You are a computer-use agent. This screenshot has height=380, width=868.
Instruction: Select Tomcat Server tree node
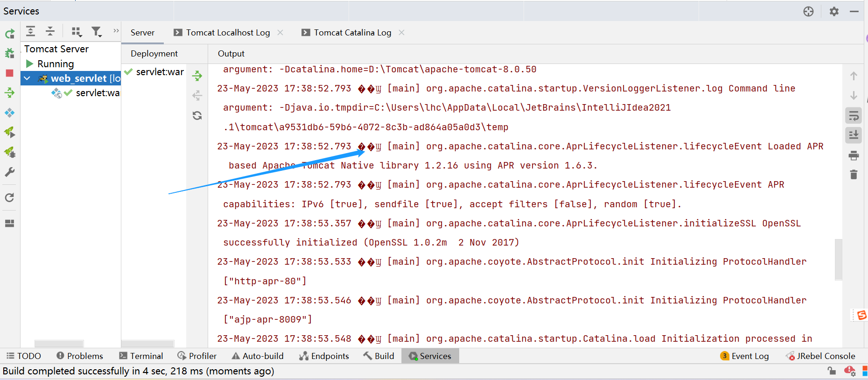(x=56, y=49)
